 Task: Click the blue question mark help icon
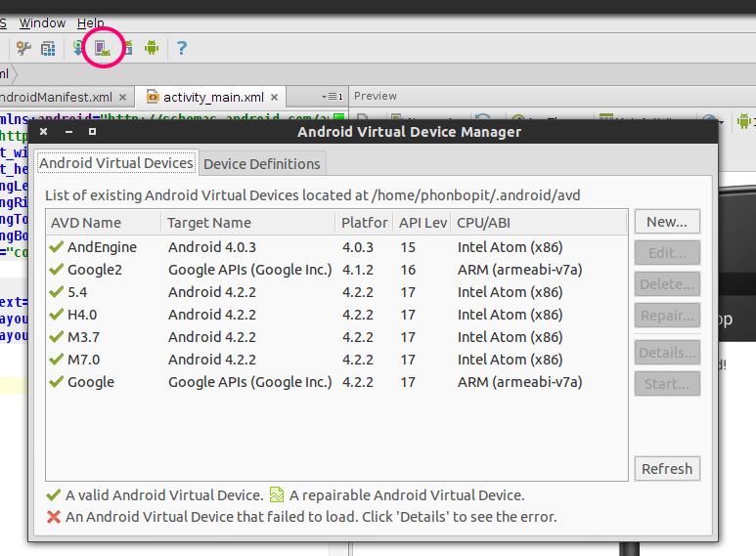click(181, 48)
